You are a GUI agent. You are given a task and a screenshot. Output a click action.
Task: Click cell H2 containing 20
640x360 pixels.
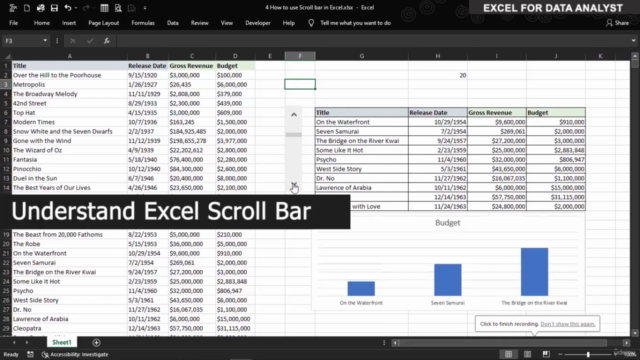(438, 75)
